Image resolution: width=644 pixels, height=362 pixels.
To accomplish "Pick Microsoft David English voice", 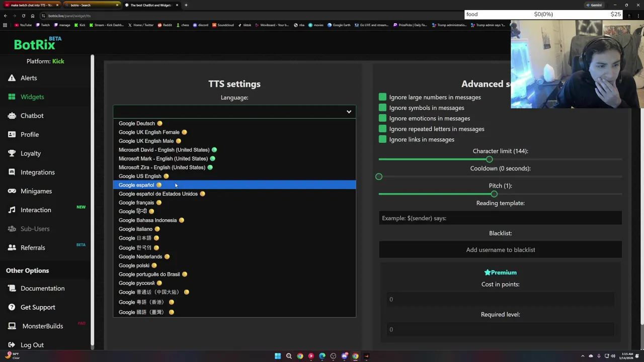I will coord(234,150).
